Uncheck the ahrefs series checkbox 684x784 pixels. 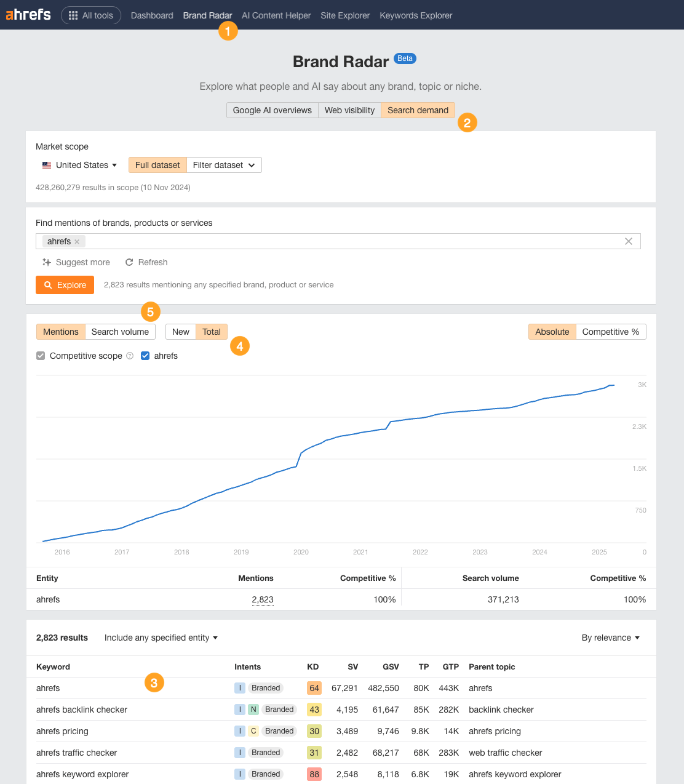145,356
